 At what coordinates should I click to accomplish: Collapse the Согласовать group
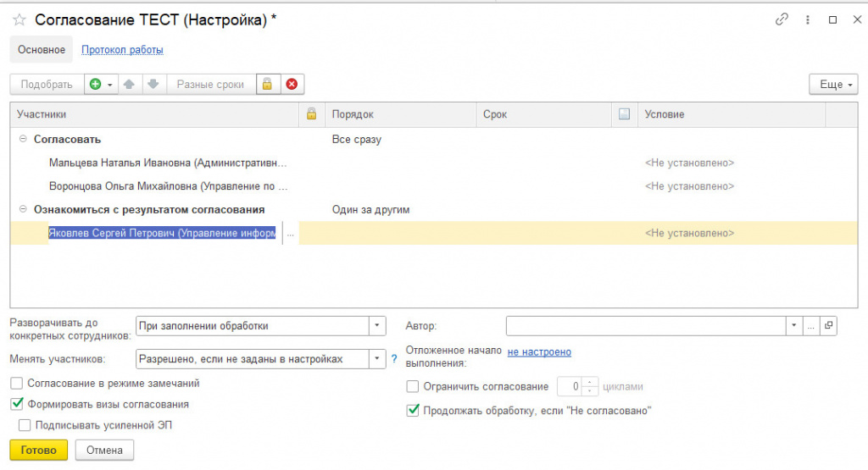[x=23, y=139]
